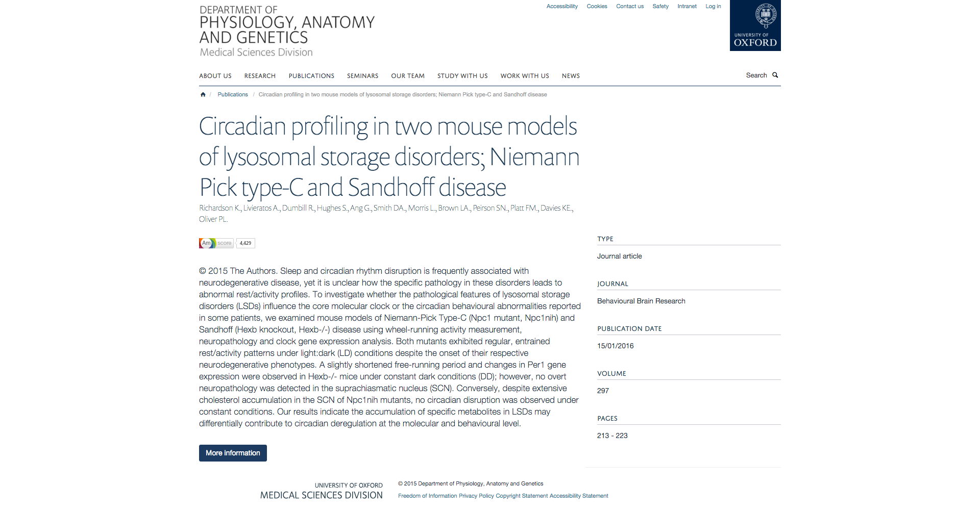Click the home icon in breadcrumb
The height and width of the screenshot is (512, 980).
(x=203, y=94)
